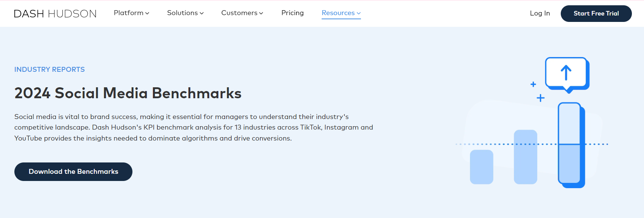Click the upload arrow speech bubble icon
The height and width of the screenshot is (218, 644).
pos(566,73)
